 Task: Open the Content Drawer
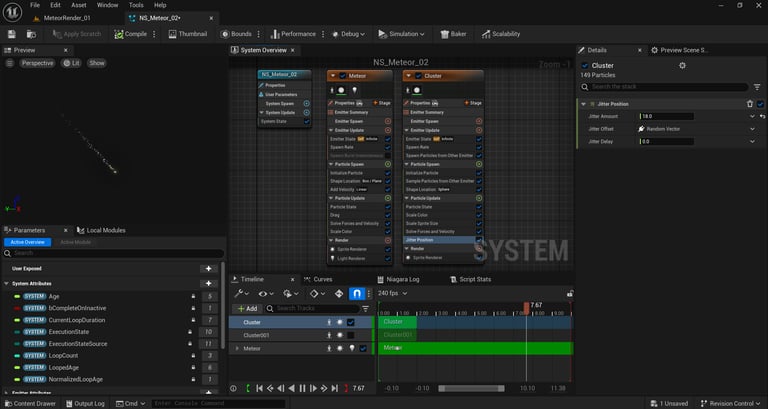pyautogui.click(x=30, y=403)
